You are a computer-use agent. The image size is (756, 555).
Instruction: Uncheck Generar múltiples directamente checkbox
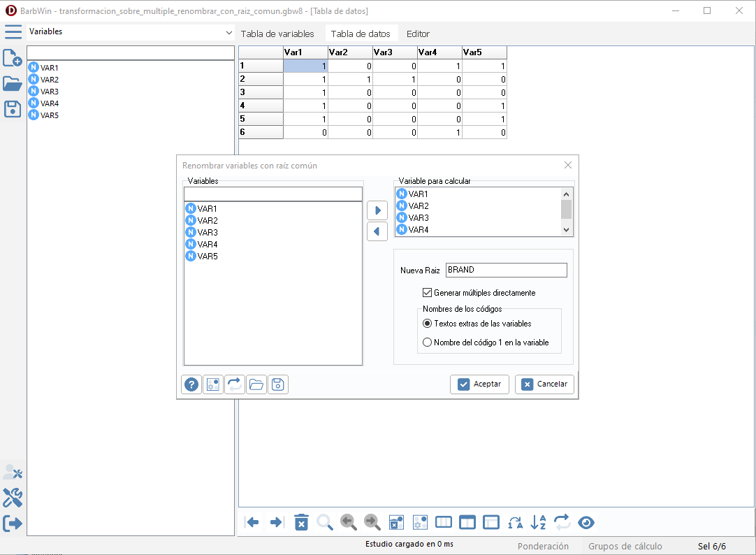click(x=428, y=293)
